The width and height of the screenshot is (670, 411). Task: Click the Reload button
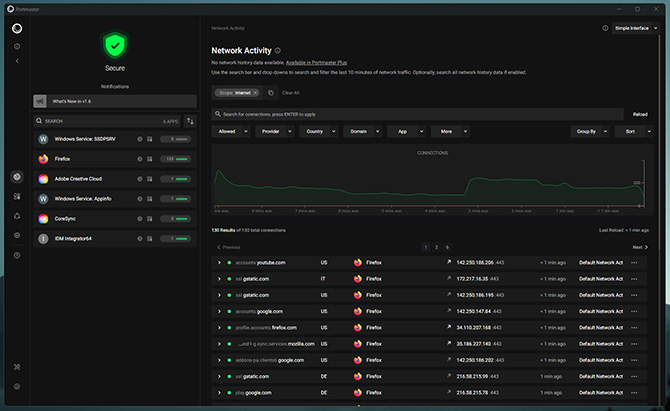point(640,114)
